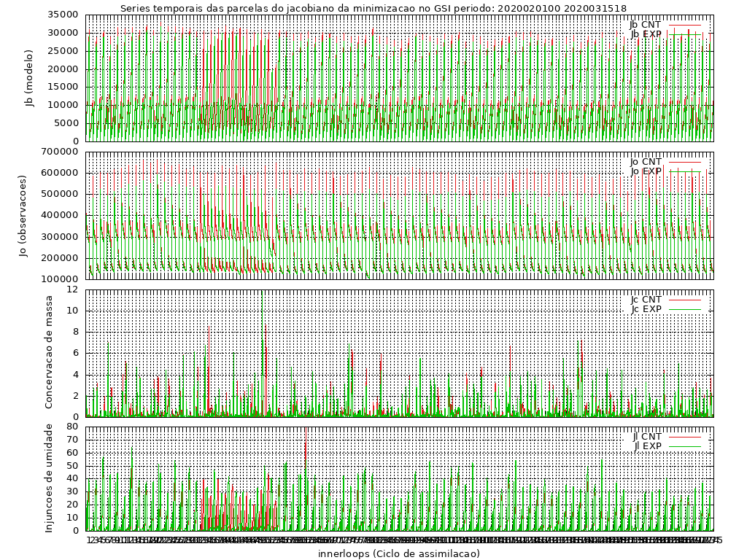This screenshot has height=560, width=747.
Task: Click the 70 tick on the humidity axis
Action: 72,440
